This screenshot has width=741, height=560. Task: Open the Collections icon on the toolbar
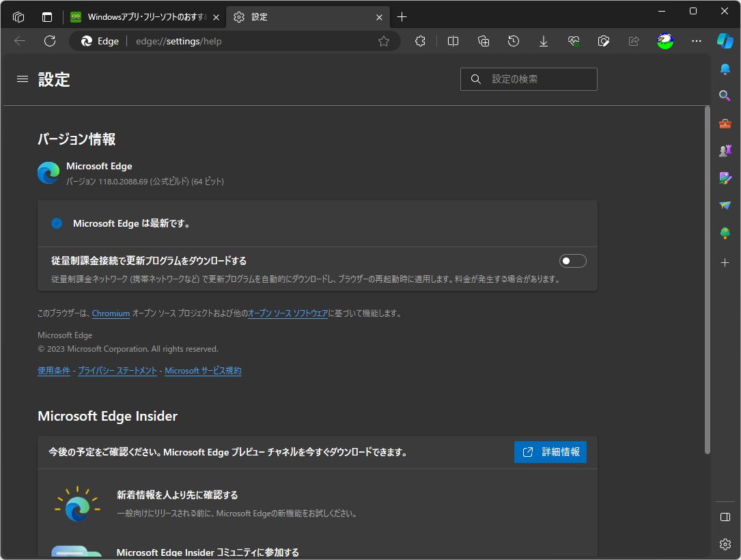tap(483, 41)
